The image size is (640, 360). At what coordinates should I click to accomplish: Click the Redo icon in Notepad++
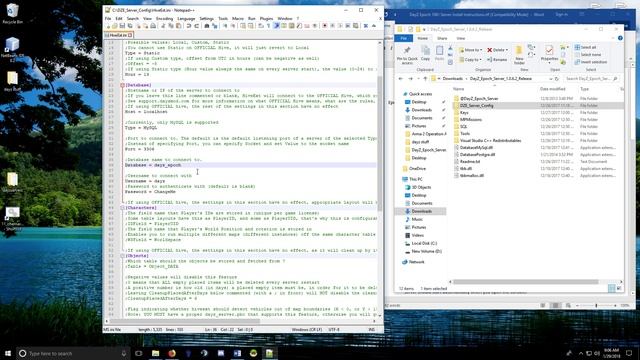point(196,26)
